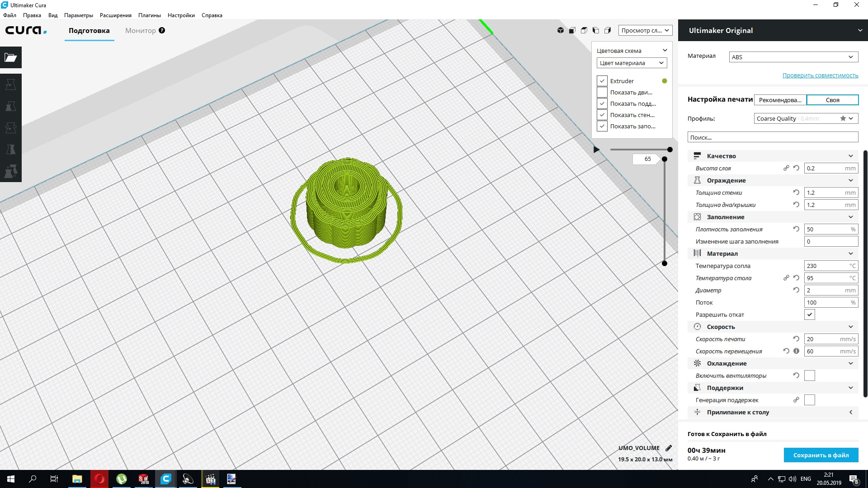Open the 'Расширения' menu
Viewport: 868px width, 488px height.
coord(115,15)
